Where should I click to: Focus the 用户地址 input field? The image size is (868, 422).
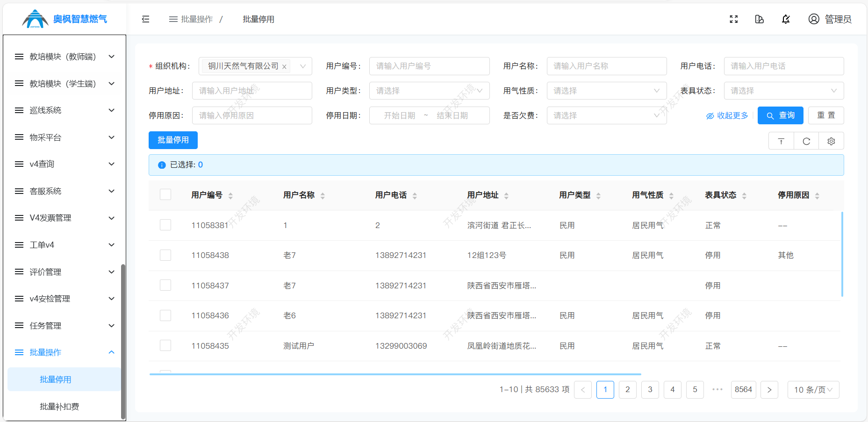[252, 91]
